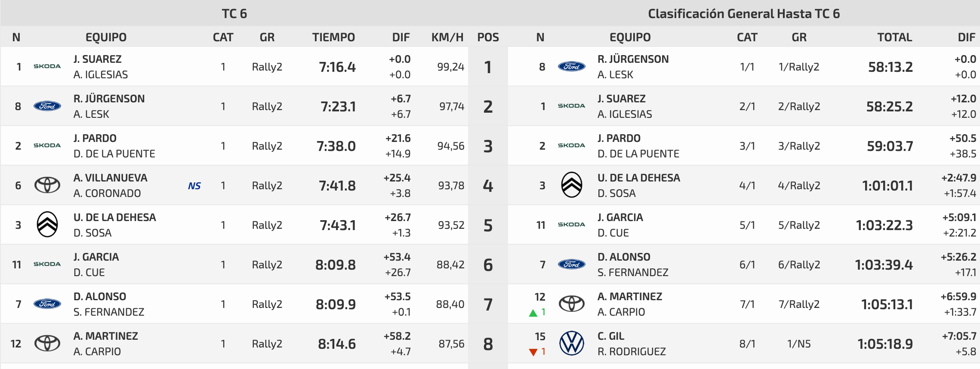Click the Toyota logo beside A. Villanueva

coord(47,185)
